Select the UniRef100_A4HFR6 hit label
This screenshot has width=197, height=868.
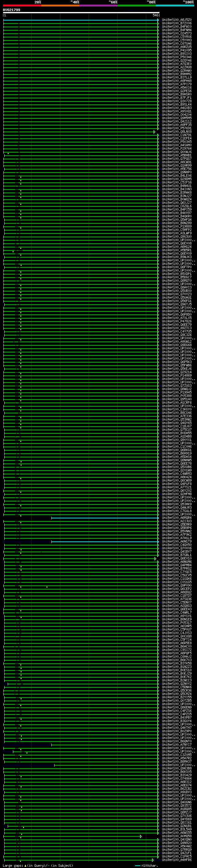[x=177, y=860]
